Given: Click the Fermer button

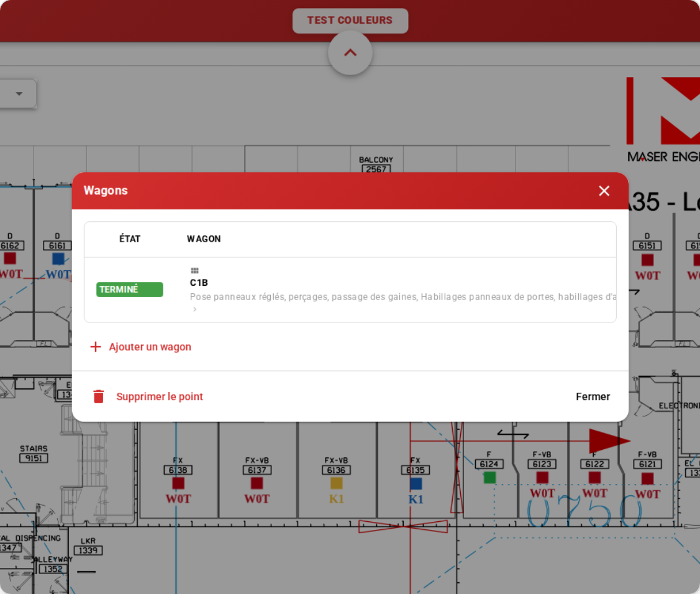Looking at the screenshot, I should point(593,396).
